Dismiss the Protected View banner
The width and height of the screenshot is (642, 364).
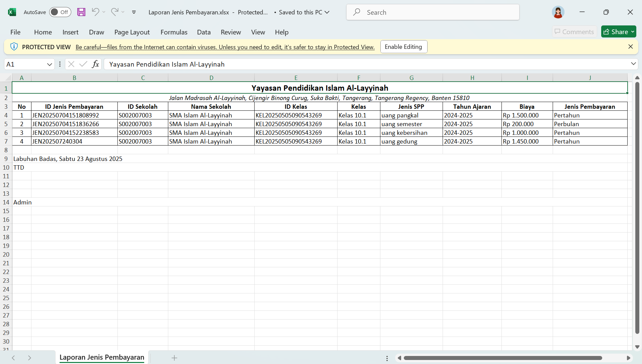coord(631,47)
